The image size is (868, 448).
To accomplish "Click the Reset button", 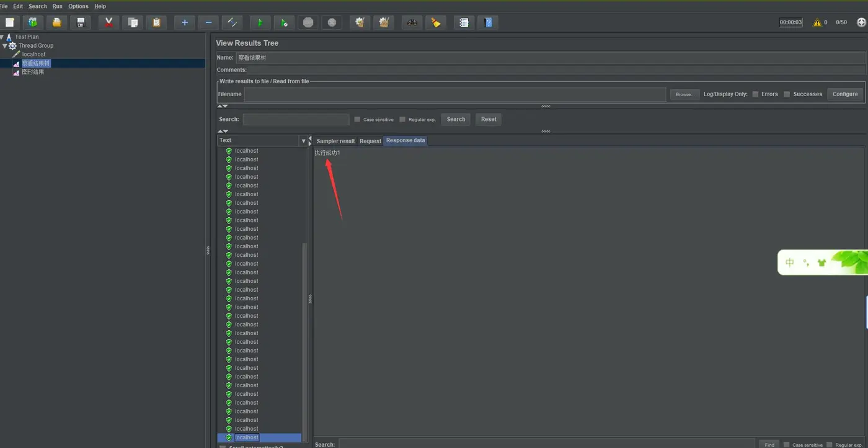I will (x=489, y=119).
